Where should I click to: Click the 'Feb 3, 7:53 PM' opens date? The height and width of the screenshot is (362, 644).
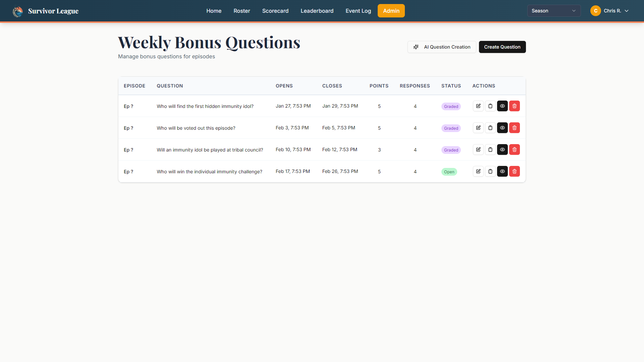coord(292,128)
